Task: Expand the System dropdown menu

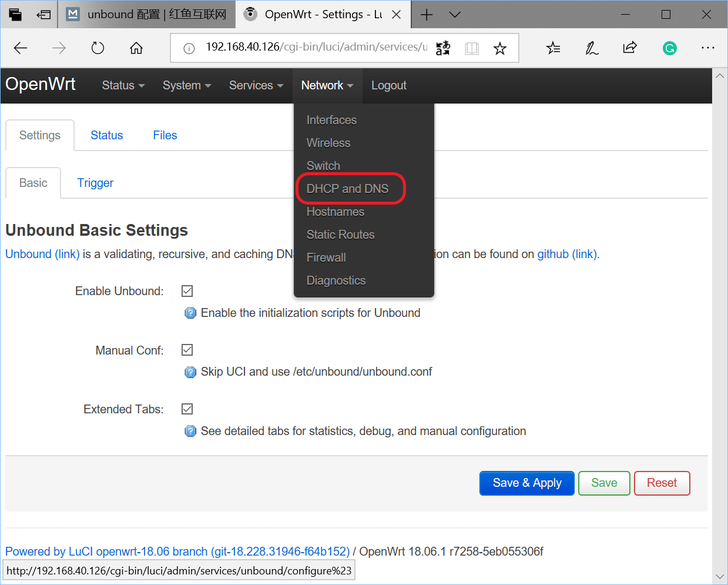Action: tap(187, 85)
